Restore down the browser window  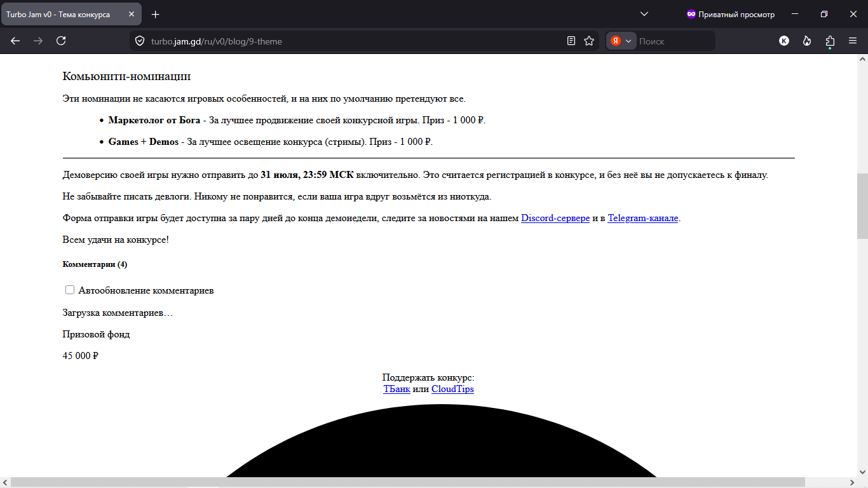click(x=824, y=14)
